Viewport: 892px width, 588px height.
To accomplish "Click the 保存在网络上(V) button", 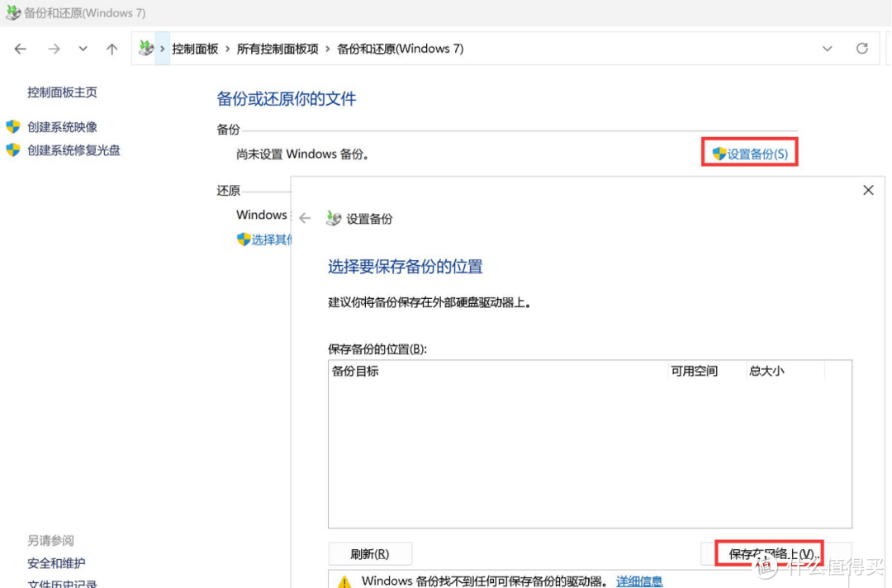I will (x=768, y=552).
